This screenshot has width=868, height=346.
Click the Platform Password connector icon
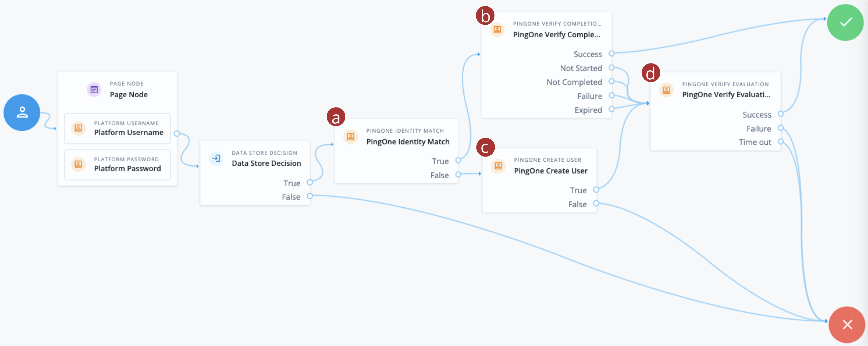pyautogui.click(x=78, y=164)
